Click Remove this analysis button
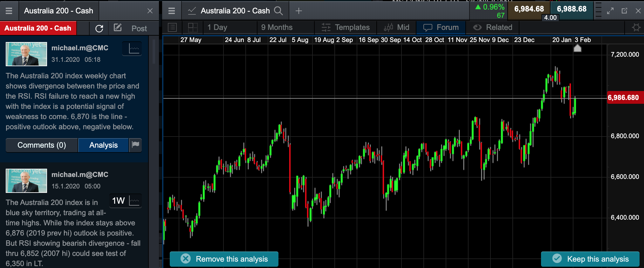The height and width of the screenshot is (268, 644). tap(224, 259)
